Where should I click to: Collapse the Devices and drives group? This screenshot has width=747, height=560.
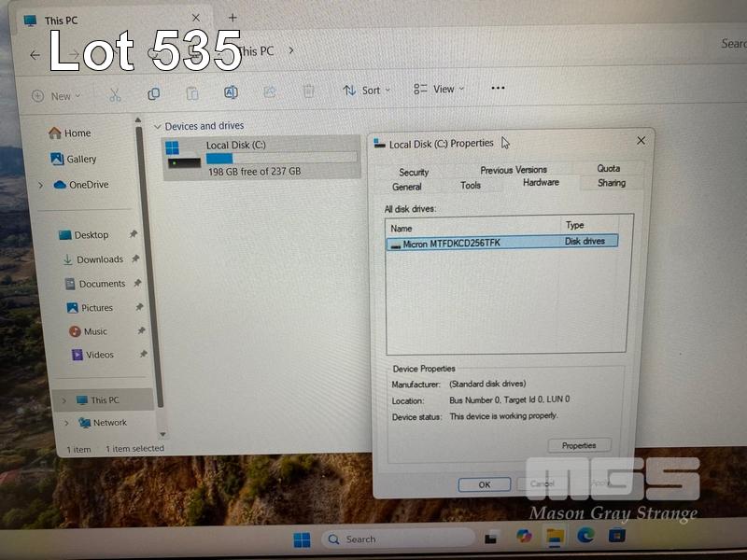pyautogui.click(x=157, y=126)
